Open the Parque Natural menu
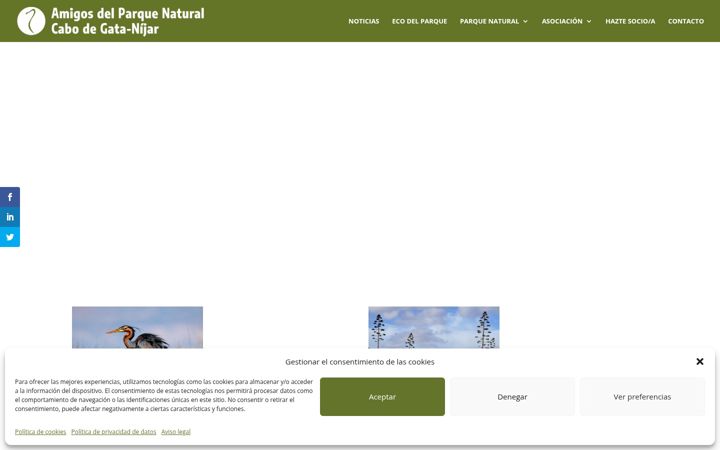 pyautogui.click(x=489, y=21)
